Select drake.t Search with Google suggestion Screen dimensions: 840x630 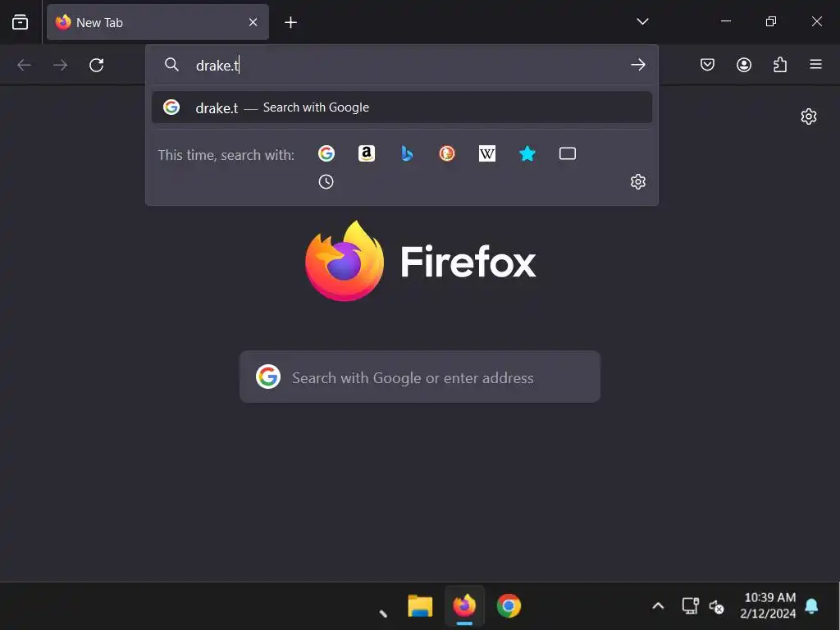[402, 107]
